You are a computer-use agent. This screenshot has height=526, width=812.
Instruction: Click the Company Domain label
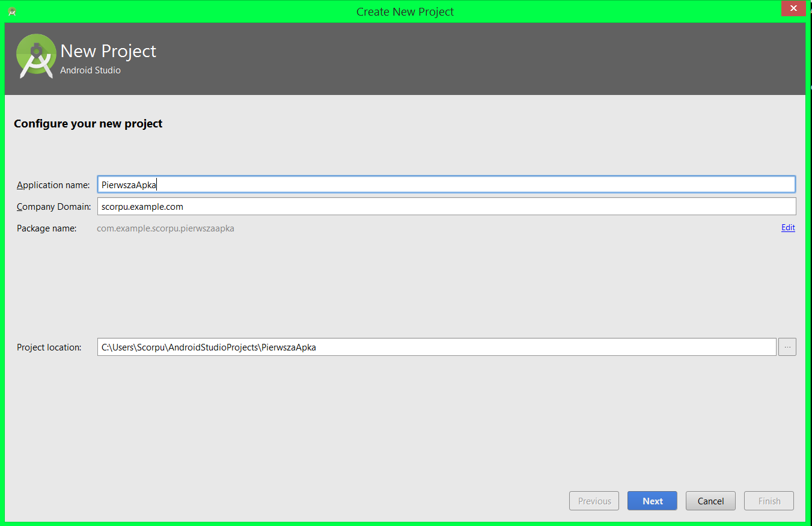coord(53,207)
